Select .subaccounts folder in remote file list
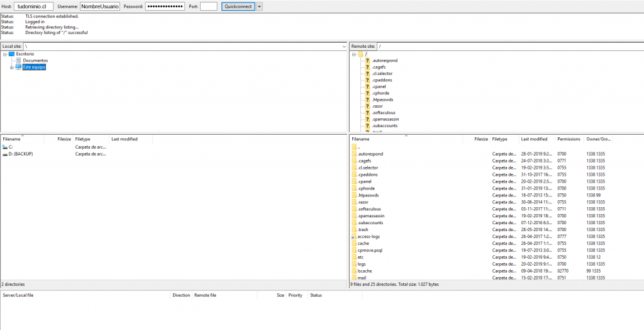644x330 pixels. (370, 223)
